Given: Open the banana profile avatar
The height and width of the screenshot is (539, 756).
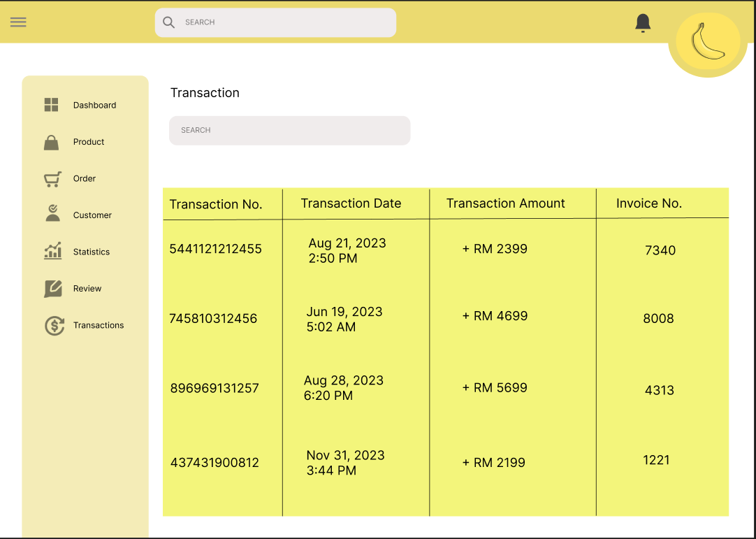Looking at the screenshot, I should point(708,42).
